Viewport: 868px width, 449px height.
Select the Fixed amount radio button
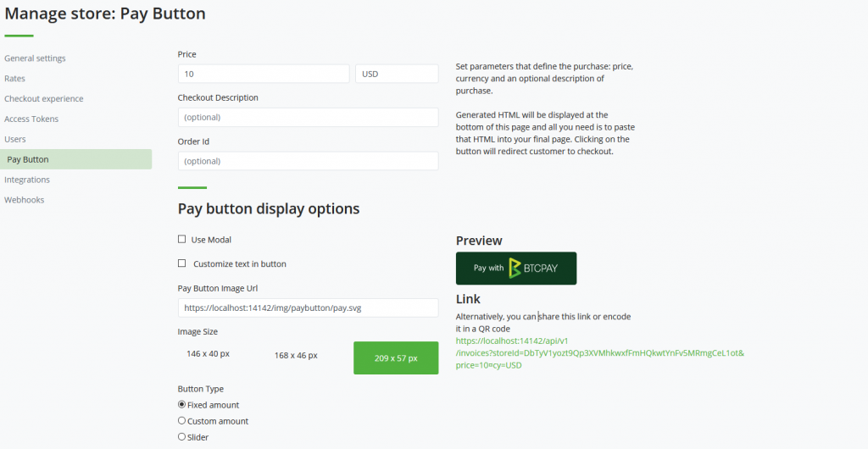[x=181, y=404]
